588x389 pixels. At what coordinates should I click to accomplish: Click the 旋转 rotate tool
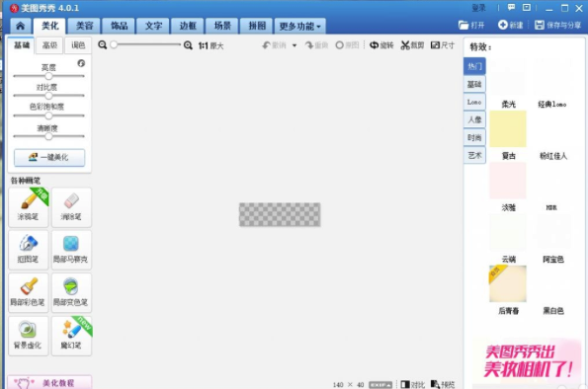coord(381,45)
